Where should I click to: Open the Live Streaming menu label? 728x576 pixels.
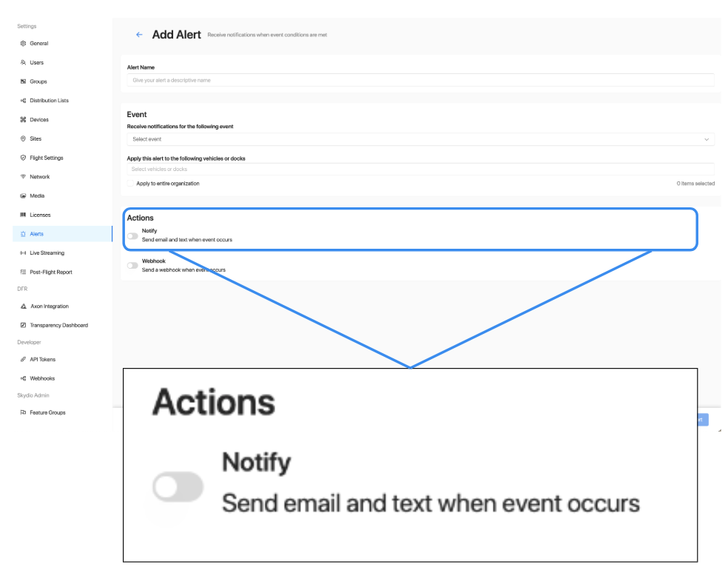[x=47, y=252]
